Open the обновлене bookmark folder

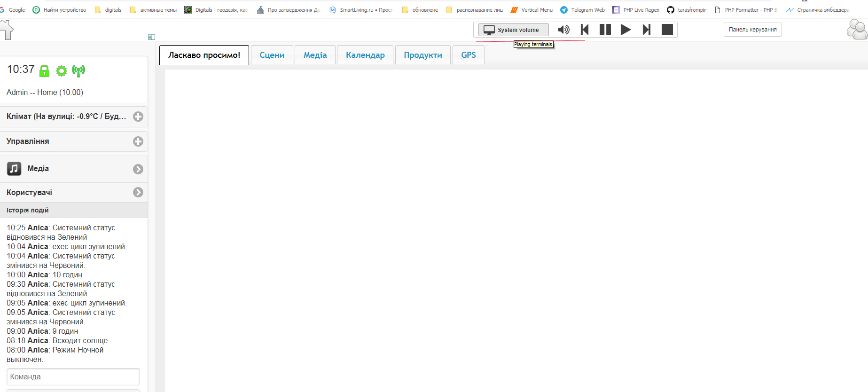(x=420, y=10)
